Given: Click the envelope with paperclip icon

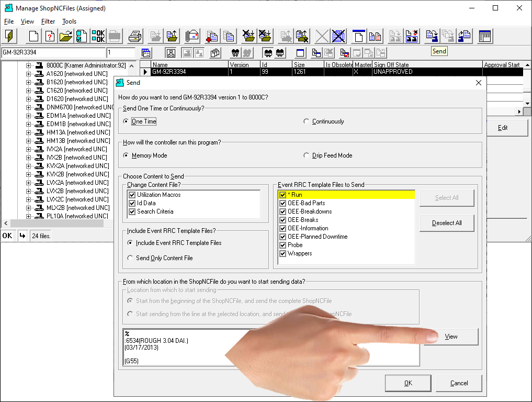Looking at the screenshot, I should point(192,36).
